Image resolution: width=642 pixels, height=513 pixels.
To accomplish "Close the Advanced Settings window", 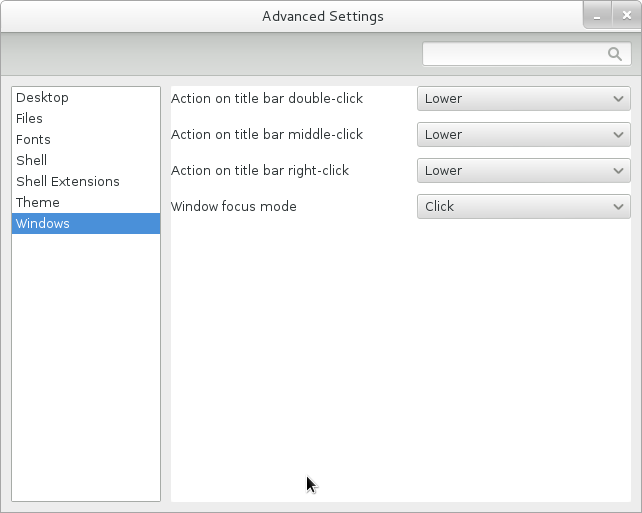I will 626,16.
